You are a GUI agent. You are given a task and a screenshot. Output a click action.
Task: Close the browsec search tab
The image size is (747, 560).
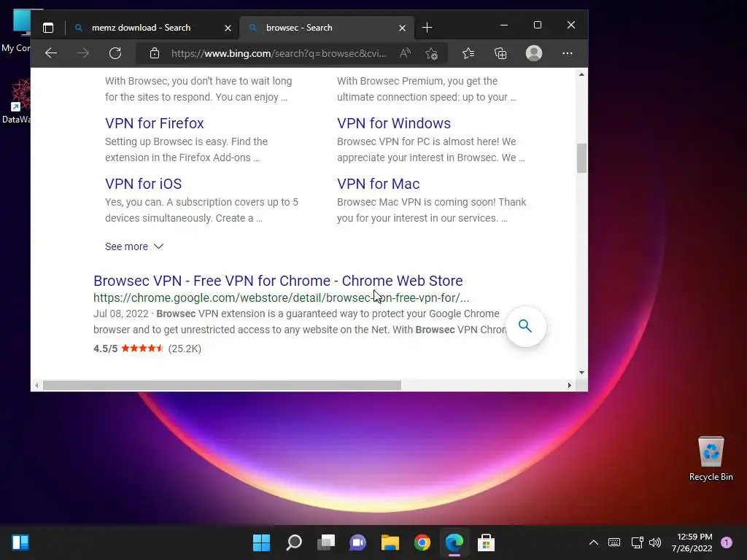[402, 28]
